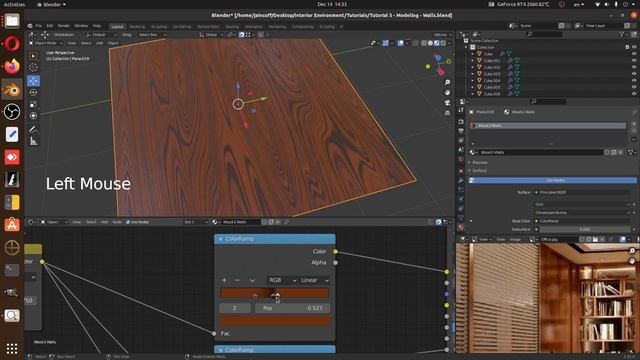Open Christensen-Burley subsurface method dropdown
This screenshot has height=360, width=640.
click(x=583, y=213)
